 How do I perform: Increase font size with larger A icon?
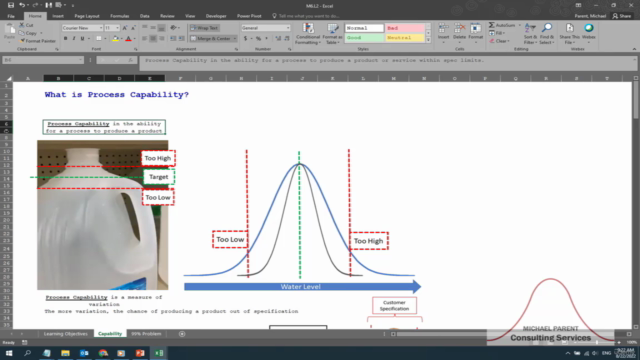click(125, 28)
